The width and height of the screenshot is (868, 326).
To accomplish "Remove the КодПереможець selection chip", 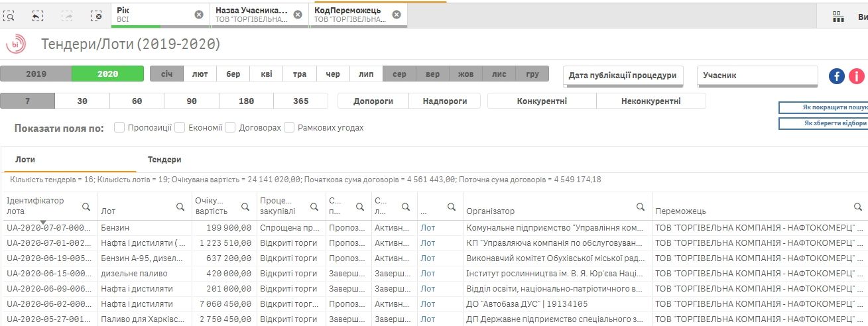I will (x=397, y=15).
